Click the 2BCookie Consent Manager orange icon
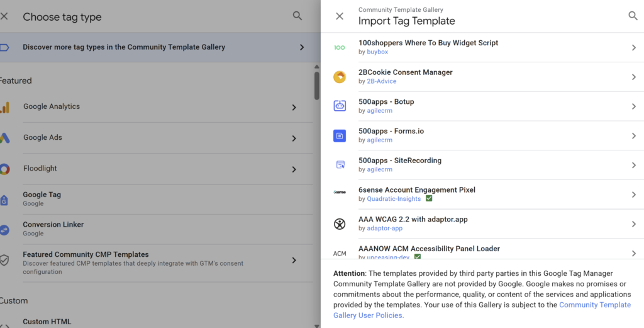644x328 pixels. 340,77
